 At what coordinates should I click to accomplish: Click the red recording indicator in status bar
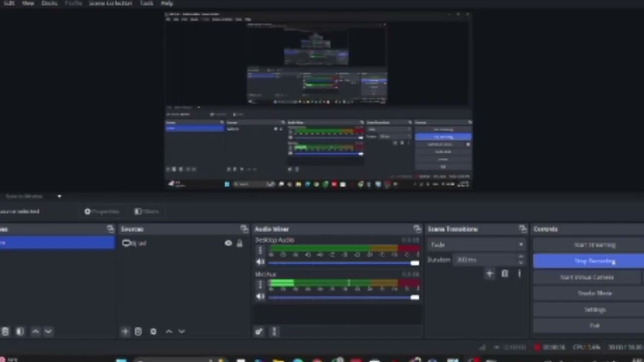pos(537,347)
